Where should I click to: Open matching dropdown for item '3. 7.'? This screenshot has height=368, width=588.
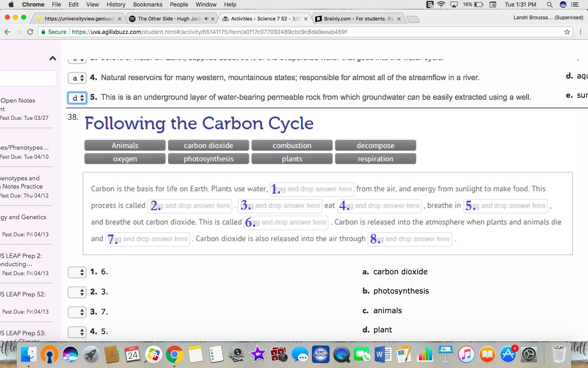77,312
